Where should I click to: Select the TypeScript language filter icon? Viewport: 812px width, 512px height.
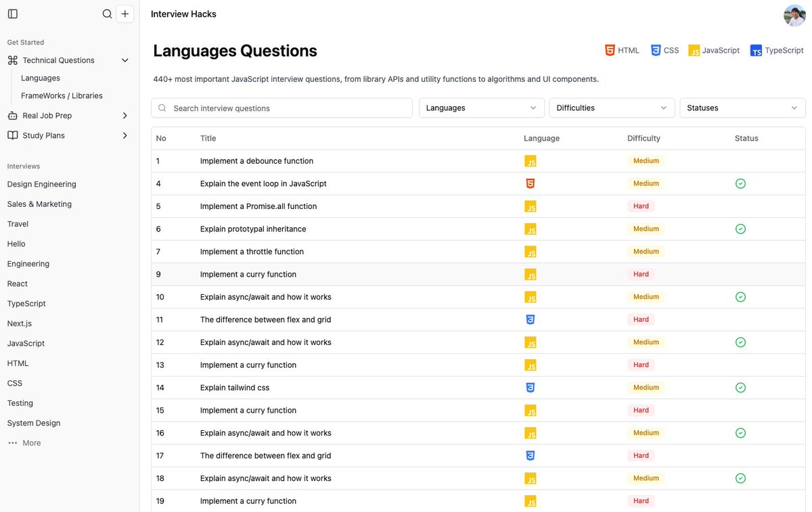point(756,51)
